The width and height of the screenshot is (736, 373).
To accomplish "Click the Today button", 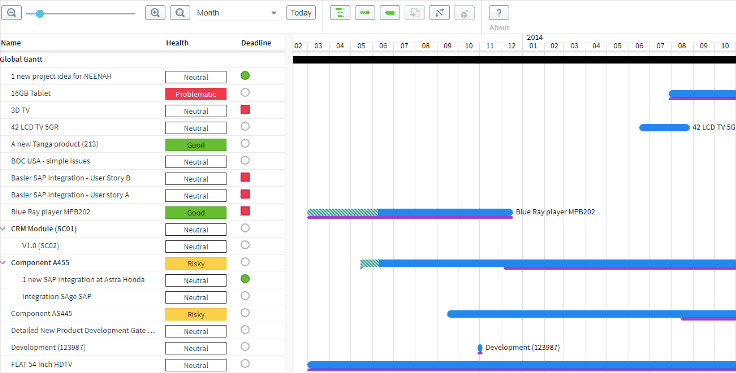I will [301, 13].
